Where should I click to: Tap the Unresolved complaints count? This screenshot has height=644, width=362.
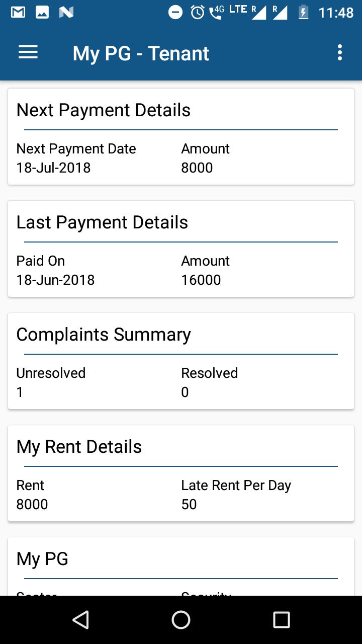[x=20, y=392]
